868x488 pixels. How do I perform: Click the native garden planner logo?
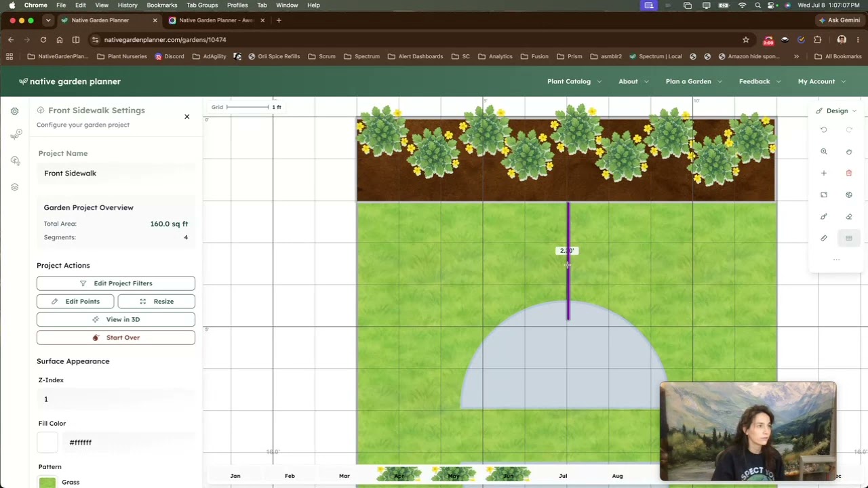tap(70, 81)
